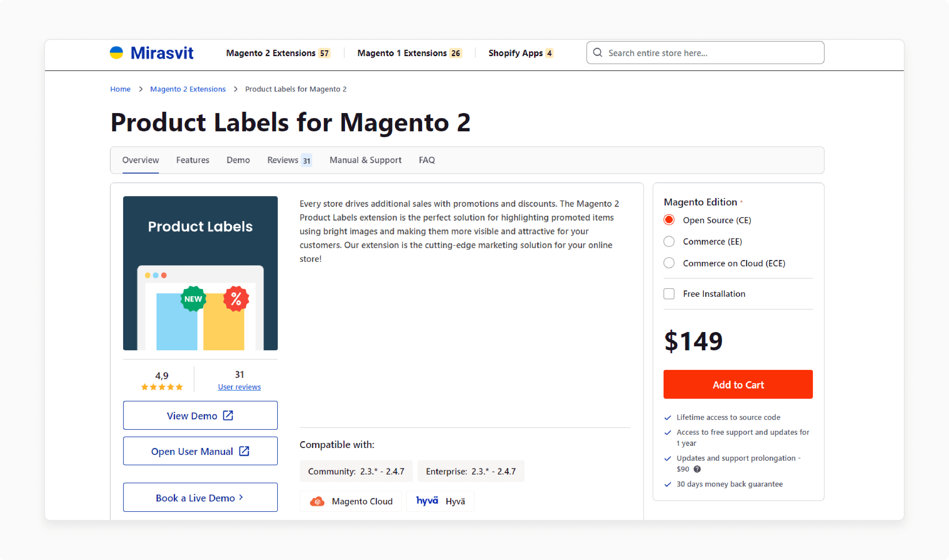Click the external-link icon on Open User Manual
This screenshot has height=560, width=949.
[244, 451]
